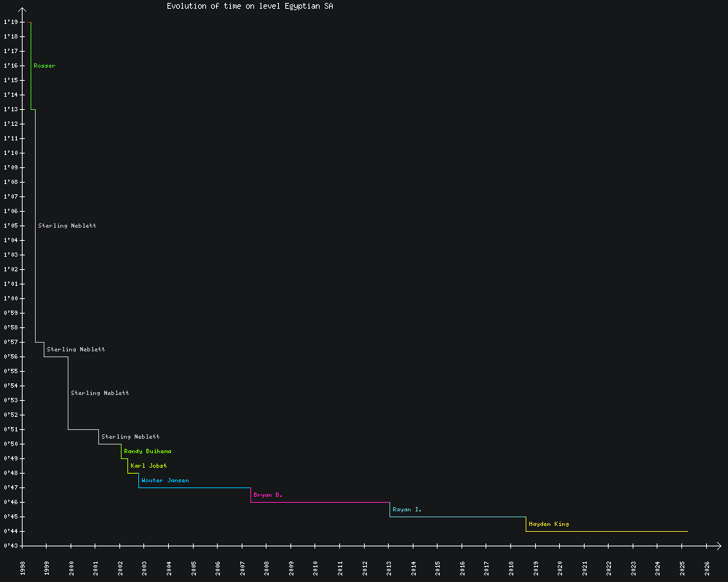728x582 pixels.
Task: Click the 'Sterling Neblett' label beside the 0'53 tick
Action: [x=100, y=394]
